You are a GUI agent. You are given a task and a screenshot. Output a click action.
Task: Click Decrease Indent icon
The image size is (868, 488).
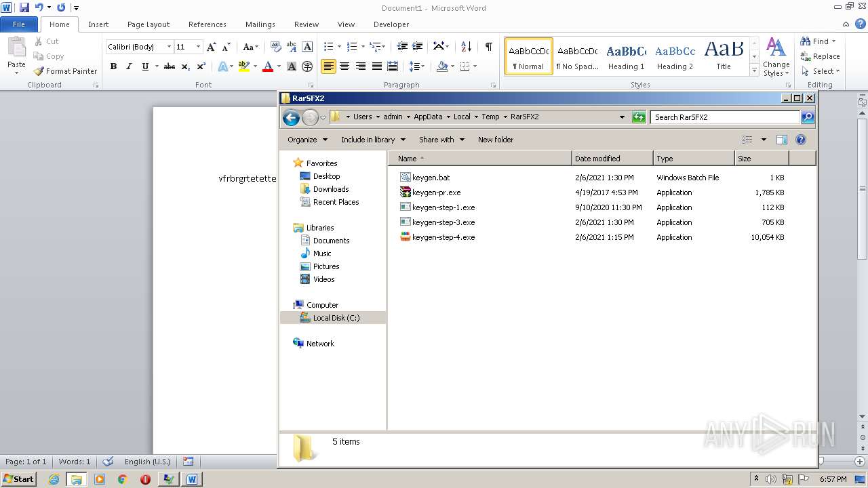pyautogui.click(x=402, y=47)
